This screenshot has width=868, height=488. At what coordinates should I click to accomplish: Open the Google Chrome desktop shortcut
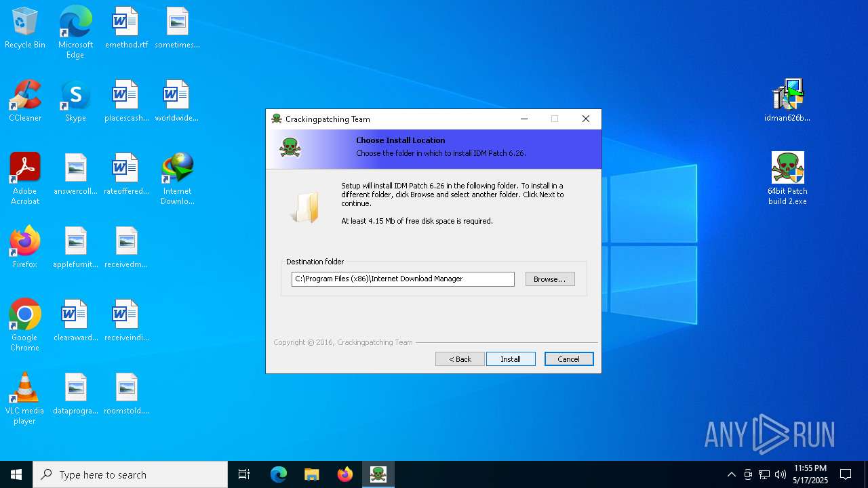[x=25, y=325]
